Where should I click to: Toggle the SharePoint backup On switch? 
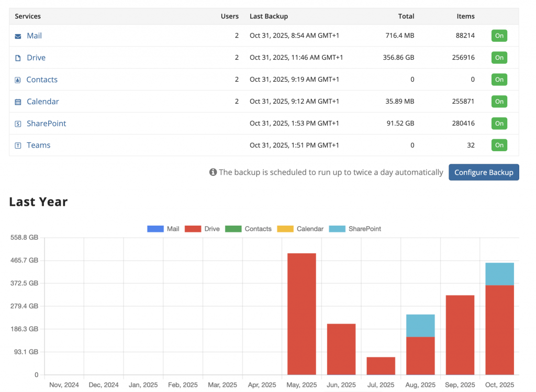[x=499, y=124]
